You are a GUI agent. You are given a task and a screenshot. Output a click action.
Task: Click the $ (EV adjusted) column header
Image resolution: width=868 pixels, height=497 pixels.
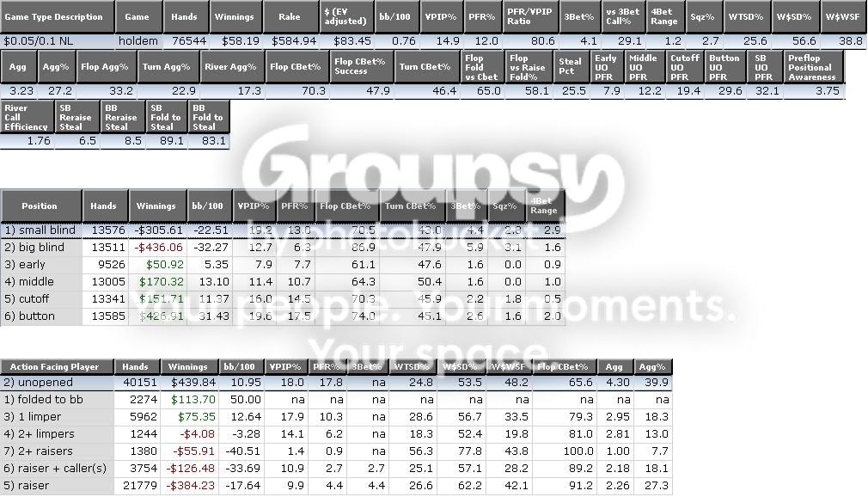pos(346,16)
